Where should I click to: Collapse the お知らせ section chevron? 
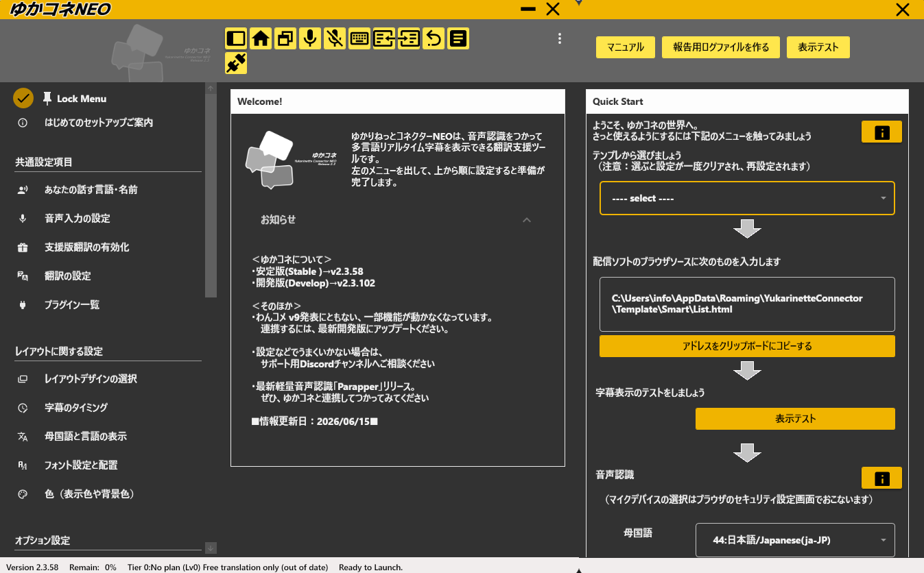pyautogui.click(x=527, y=220)
